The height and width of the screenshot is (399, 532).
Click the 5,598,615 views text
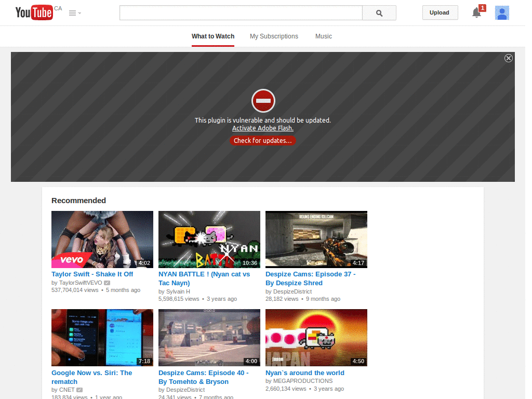pos(179,299)
